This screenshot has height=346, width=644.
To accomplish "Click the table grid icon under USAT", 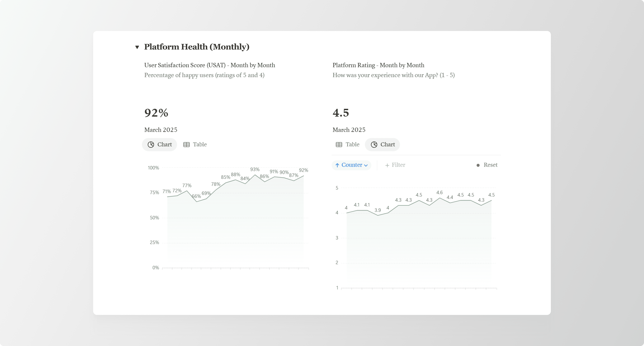I will (186, 144).
